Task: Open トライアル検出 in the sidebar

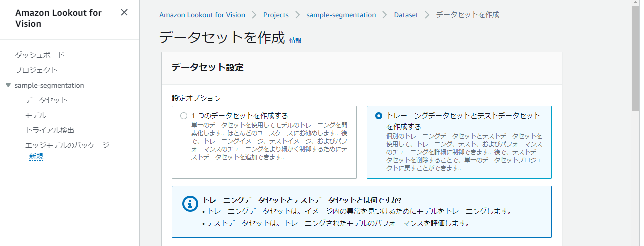Action: point(50,130)
